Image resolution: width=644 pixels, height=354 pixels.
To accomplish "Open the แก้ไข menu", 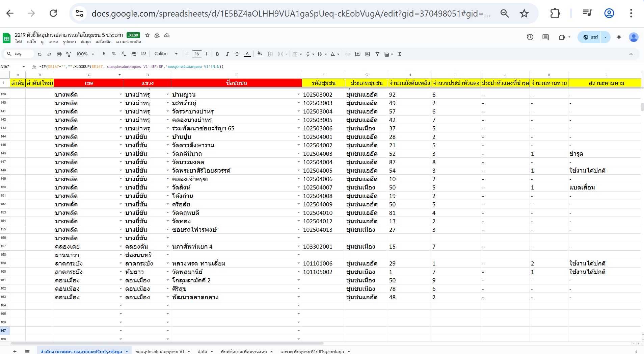I will 31,42.
